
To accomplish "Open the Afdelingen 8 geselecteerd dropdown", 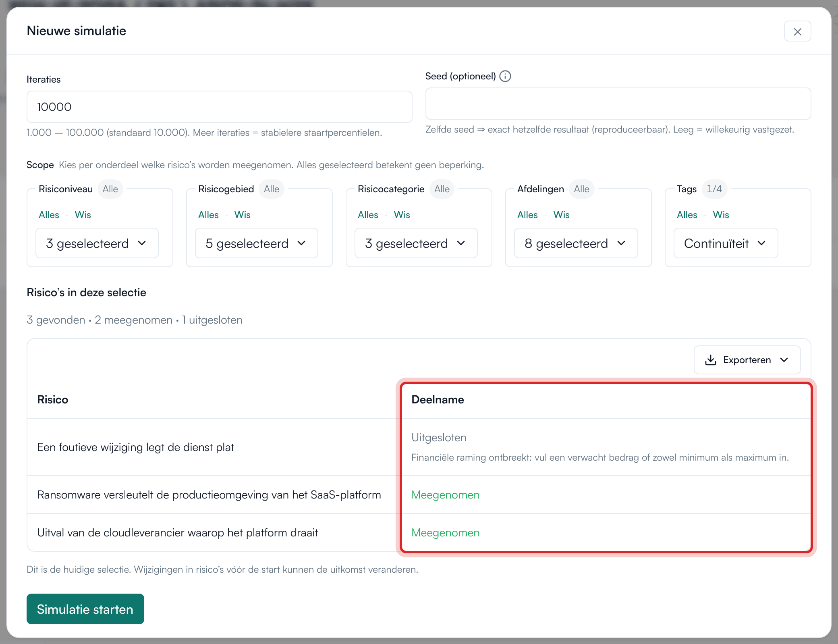I will click(576, 243).
